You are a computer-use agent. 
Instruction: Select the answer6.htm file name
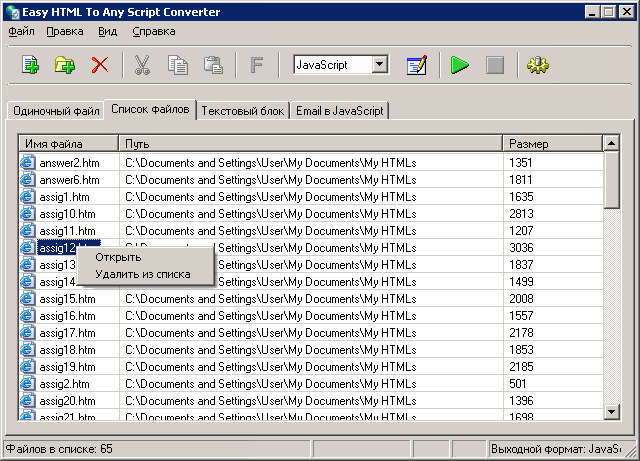[69, 180]
